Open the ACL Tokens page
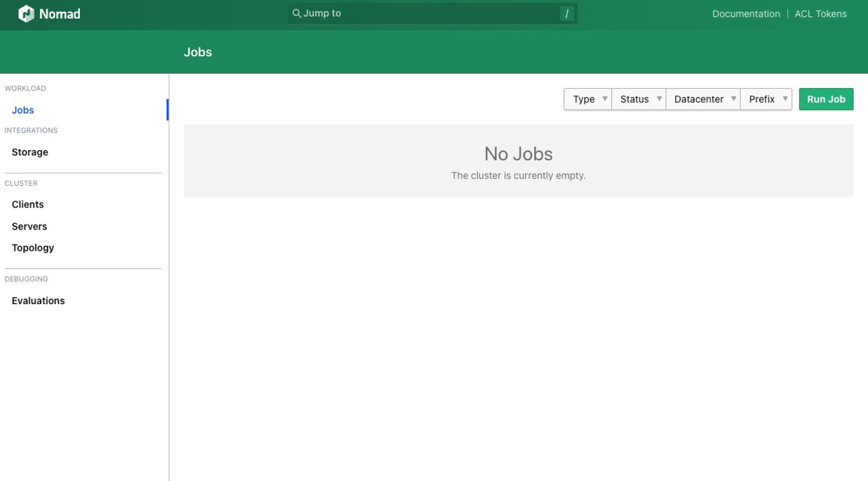The image size is (868, 481). coord(820,13)
